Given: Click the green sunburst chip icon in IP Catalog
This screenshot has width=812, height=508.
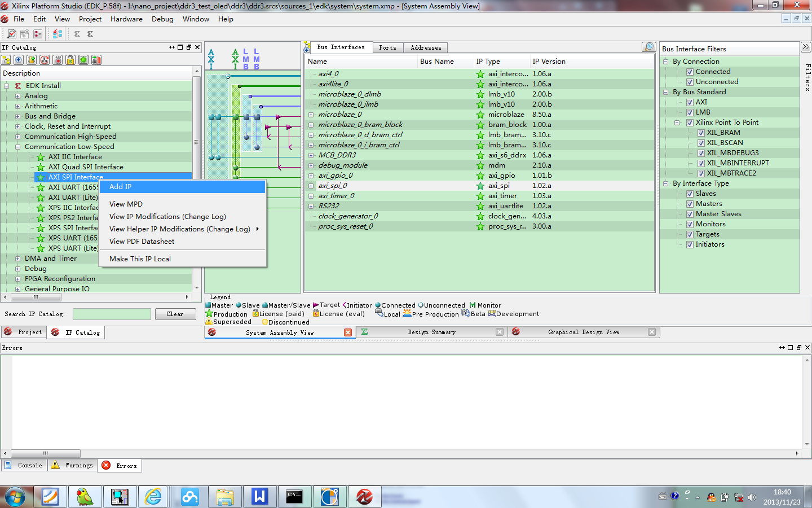Looking at the screenshot, I should (83, 60).
